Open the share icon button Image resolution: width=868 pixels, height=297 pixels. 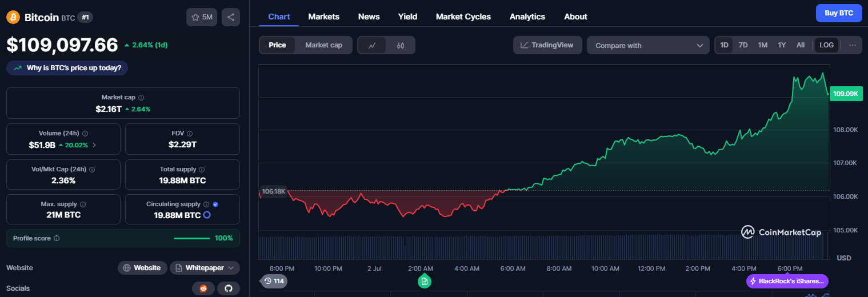231,17
